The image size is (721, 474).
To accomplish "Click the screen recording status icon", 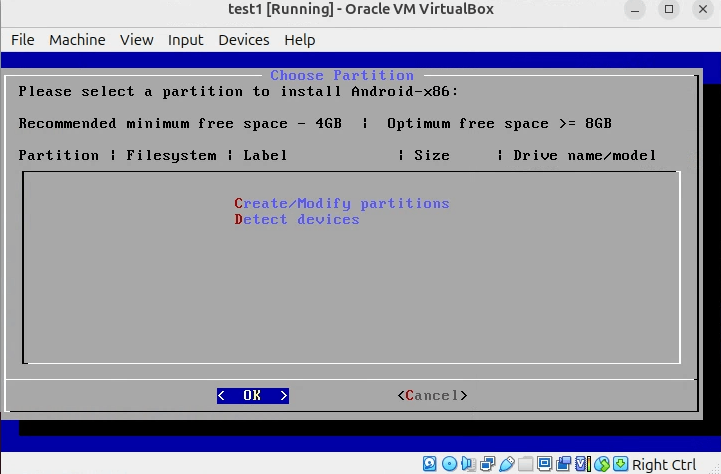I will pyautogui.click(x=564, y=464).
